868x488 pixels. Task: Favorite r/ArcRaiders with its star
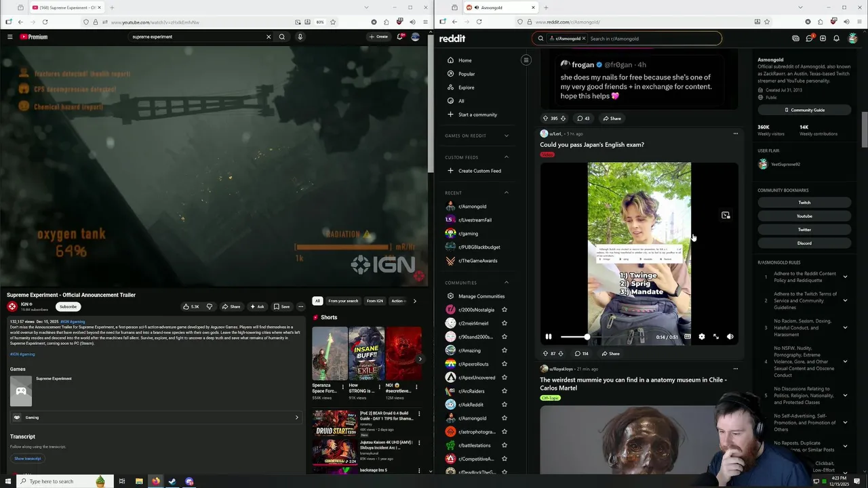pos(504,391)
